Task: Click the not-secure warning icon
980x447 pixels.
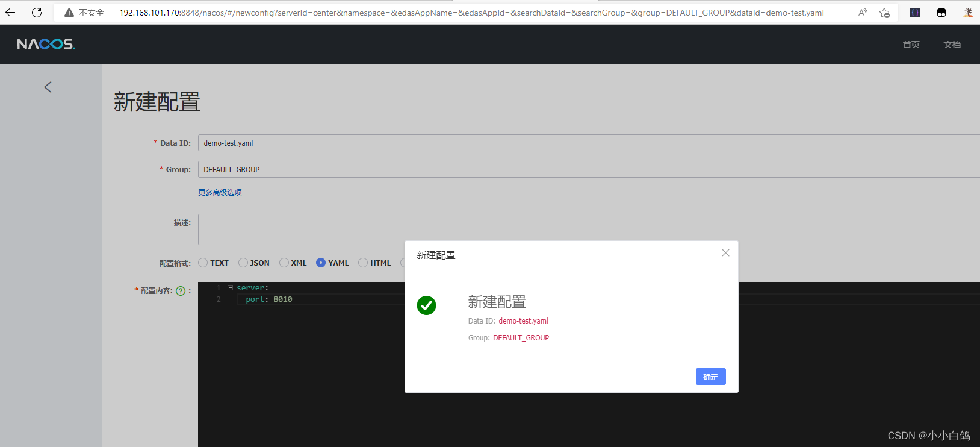Action: point(69,13)
